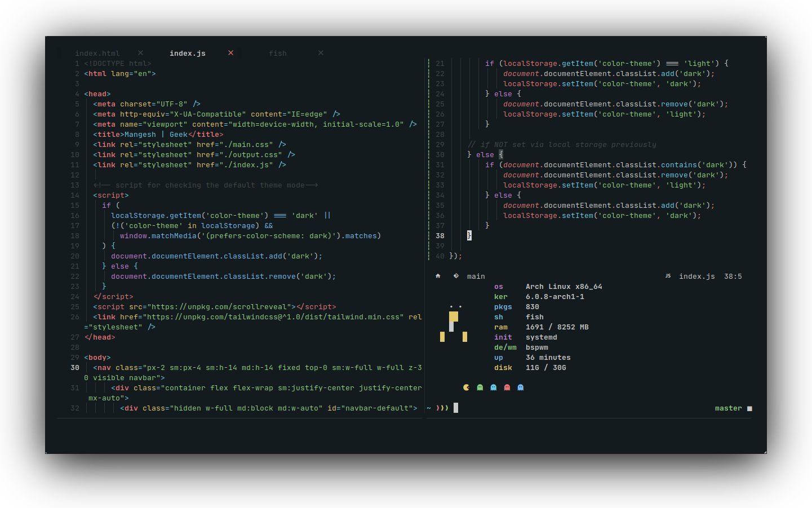Click the classList.contains('dark') line
Image resolution: width=812 pixels, height=508 pixels.
point(616,165)
